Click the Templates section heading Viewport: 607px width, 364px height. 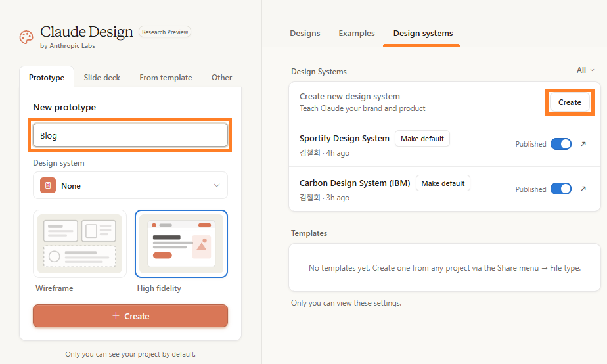pos(309,233)
